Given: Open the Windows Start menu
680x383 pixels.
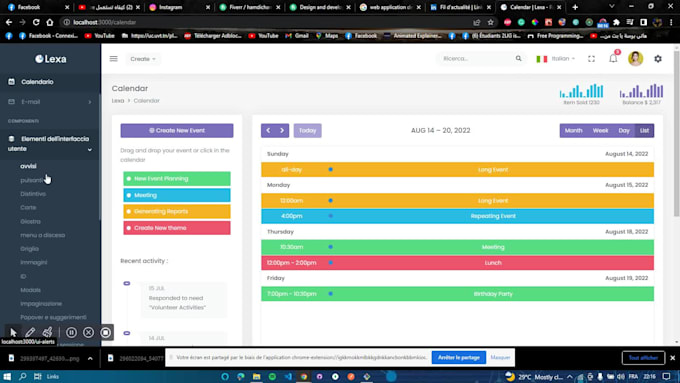Looking at the screenshot, I should tap(7, 376).
